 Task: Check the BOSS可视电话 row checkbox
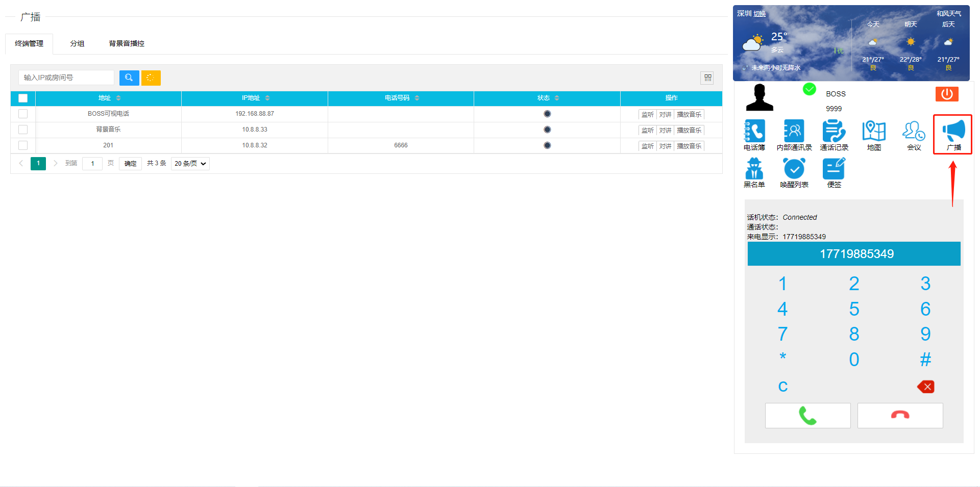pos(23,114)
